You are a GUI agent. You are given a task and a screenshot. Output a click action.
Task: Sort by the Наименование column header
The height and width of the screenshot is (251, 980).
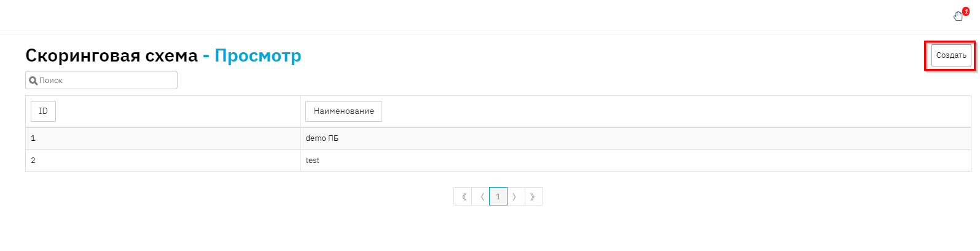click(x=343, y=111)
